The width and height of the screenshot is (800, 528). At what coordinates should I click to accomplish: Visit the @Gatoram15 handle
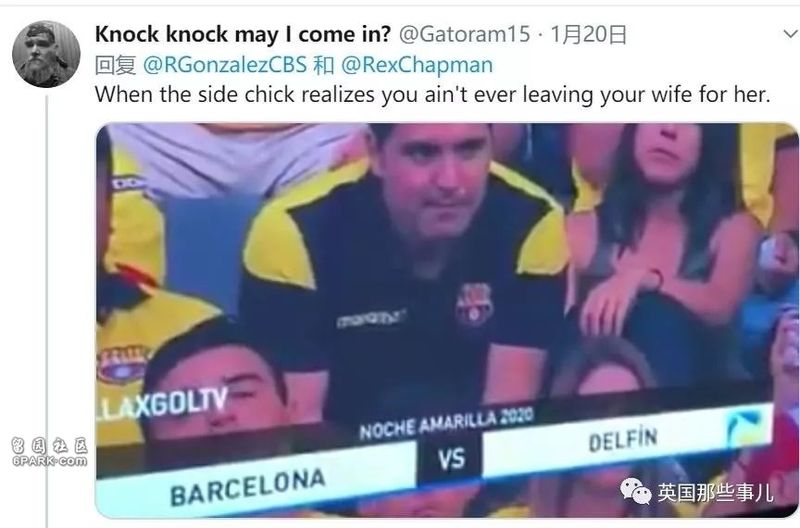464,35
